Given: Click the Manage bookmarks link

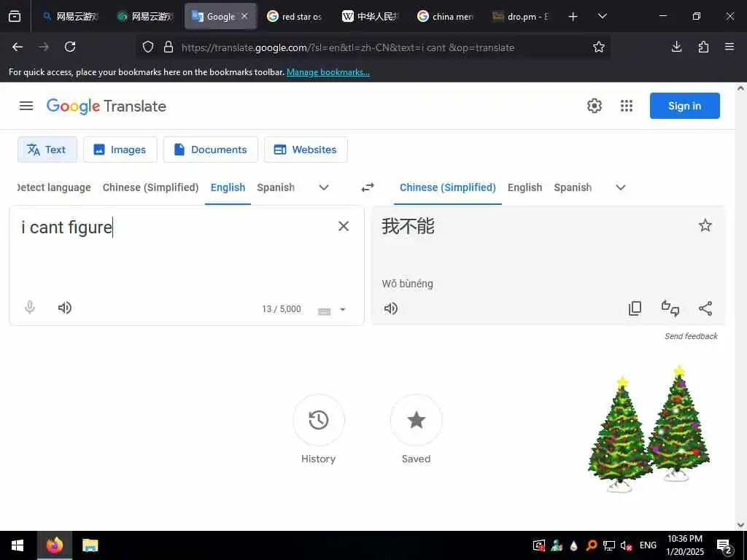Looking at the screenshot, I should coord(328,72).
